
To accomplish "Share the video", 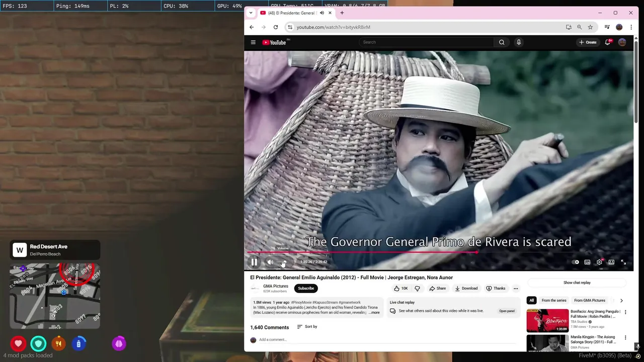I will (x=438, y=288).
